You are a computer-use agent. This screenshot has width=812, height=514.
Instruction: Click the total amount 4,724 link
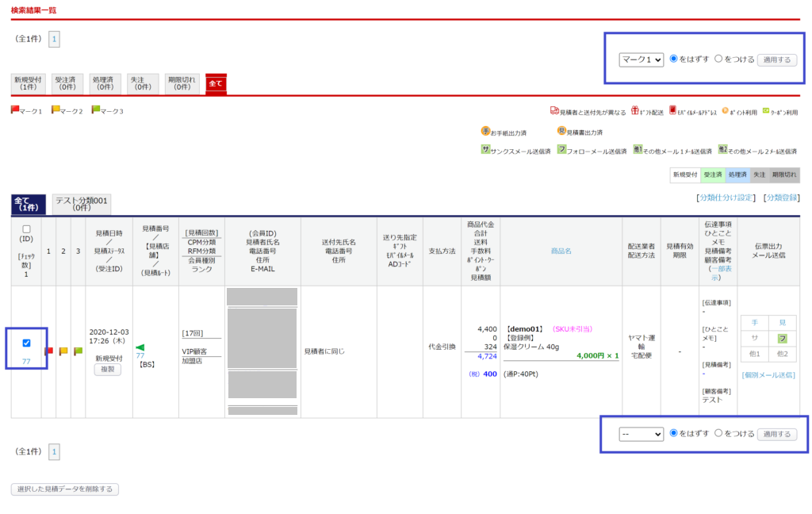click(487, 356)
